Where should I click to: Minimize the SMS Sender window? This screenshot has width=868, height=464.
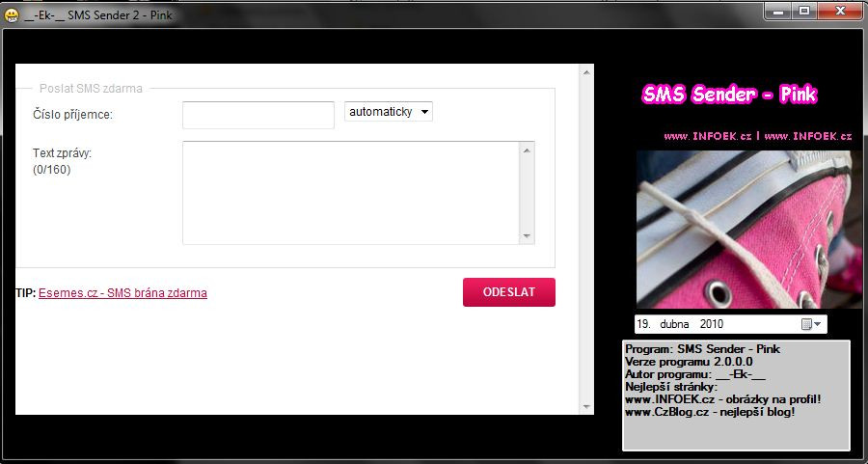(x=779, y=11)
